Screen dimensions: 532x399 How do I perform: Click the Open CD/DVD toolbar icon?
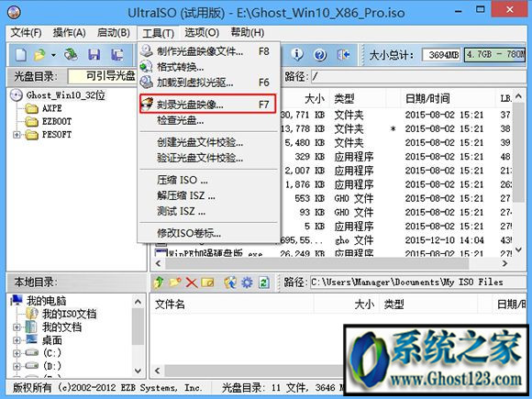(71, 55)
